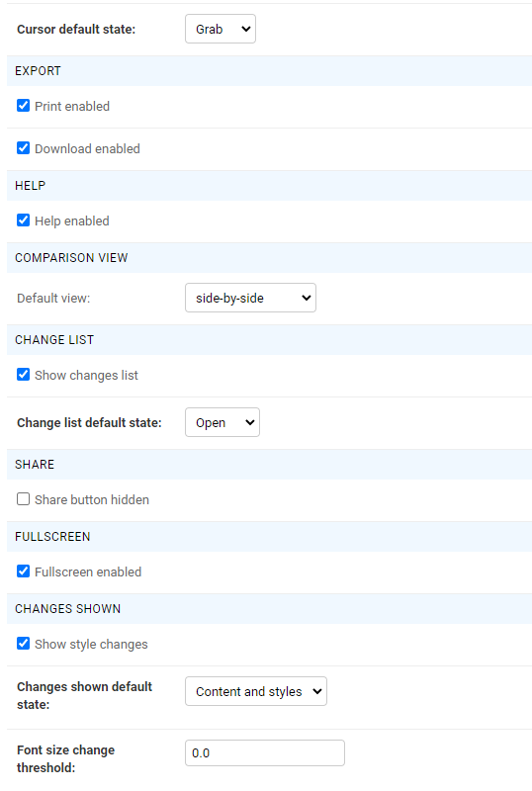Click the Help enabled label text
Viewport: 532px width, 791px height.
tap(71, 220)
